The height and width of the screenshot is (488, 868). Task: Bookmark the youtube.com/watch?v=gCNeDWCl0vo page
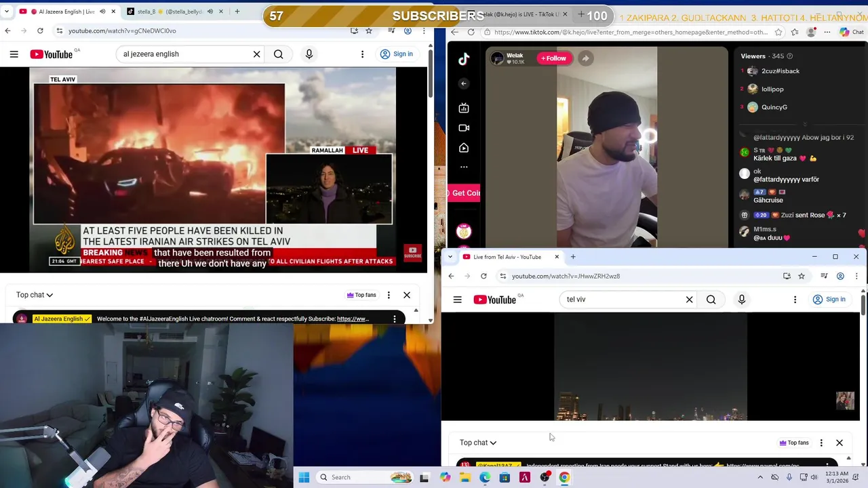(x=369, y=30)
